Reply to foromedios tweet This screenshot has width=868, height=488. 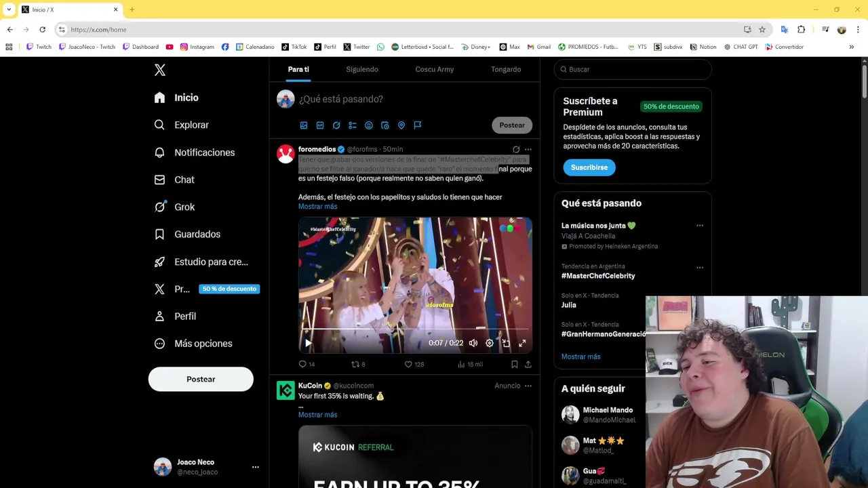click(307, 364)
